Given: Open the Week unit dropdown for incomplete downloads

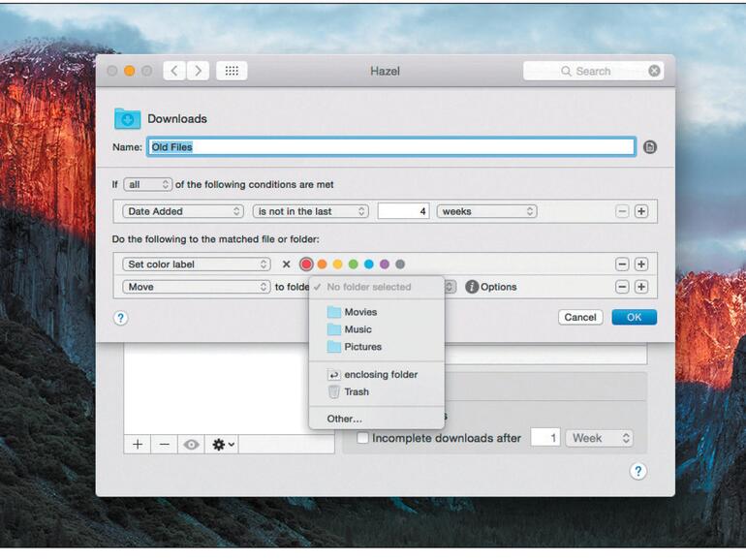Looking at the screenshot, I should point(600,438).
